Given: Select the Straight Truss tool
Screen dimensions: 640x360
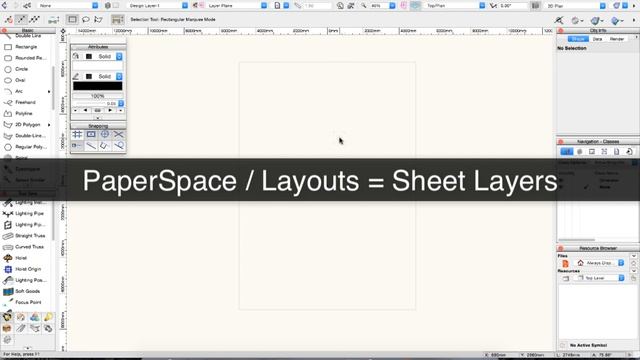Looking at the screenshot, I should [x=24, y=236].
